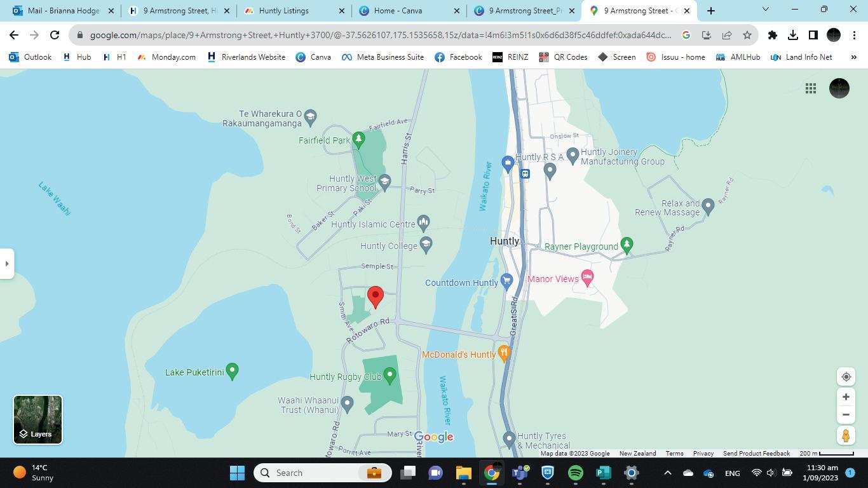
Task: Open the Manor Views lodging marker
Action: [587, 277]
